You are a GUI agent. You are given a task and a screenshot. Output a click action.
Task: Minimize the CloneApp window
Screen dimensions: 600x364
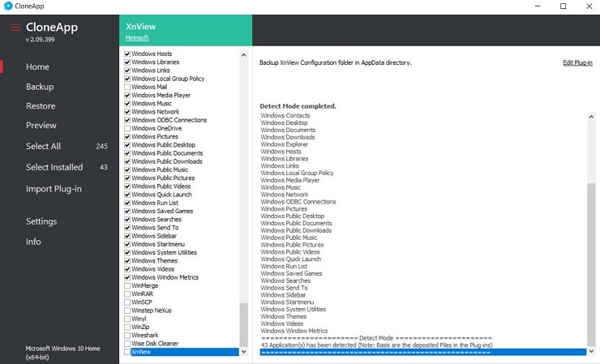coord(538,6)
